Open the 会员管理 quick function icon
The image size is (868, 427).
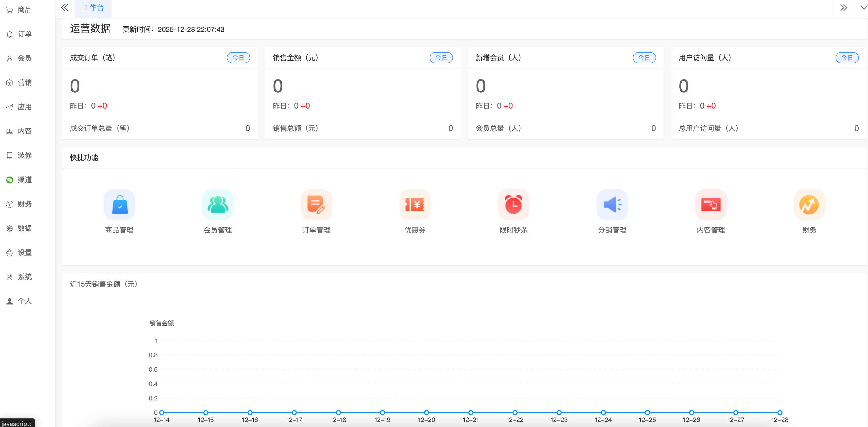(x=218, y=204)
